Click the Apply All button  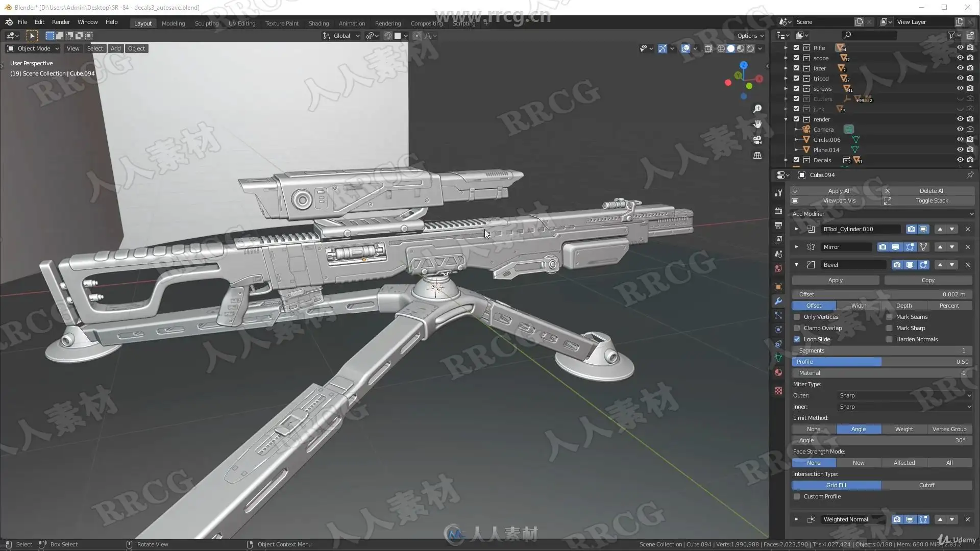839,191
